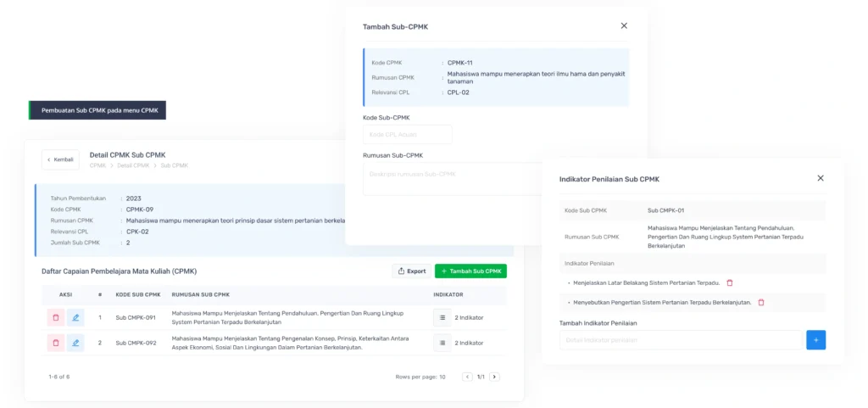Edit the Sub CMPK-092 row

click(x=75, y=343)
